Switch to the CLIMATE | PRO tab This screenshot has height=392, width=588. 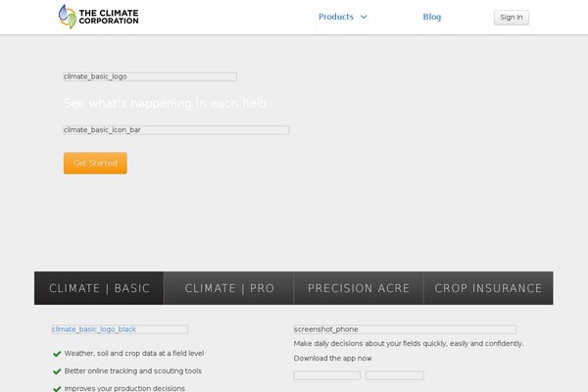228,288
